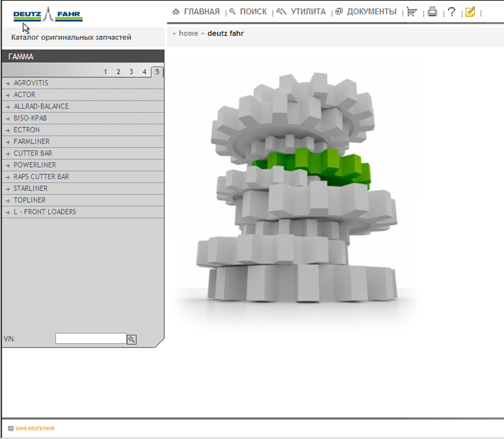The image size is (504, 439).
Task: Click the Deutz-Fahr logo
Action: pyautogui.click(x=48, y=15)
